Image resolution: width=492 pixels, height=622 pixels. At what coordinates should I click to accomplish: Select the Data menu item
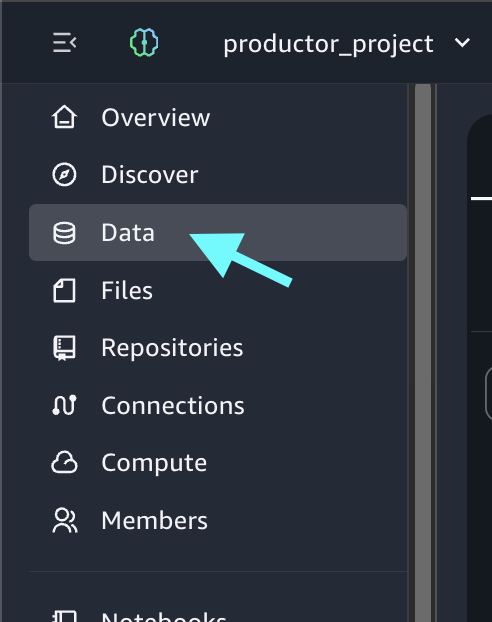[x=218, y=232]
